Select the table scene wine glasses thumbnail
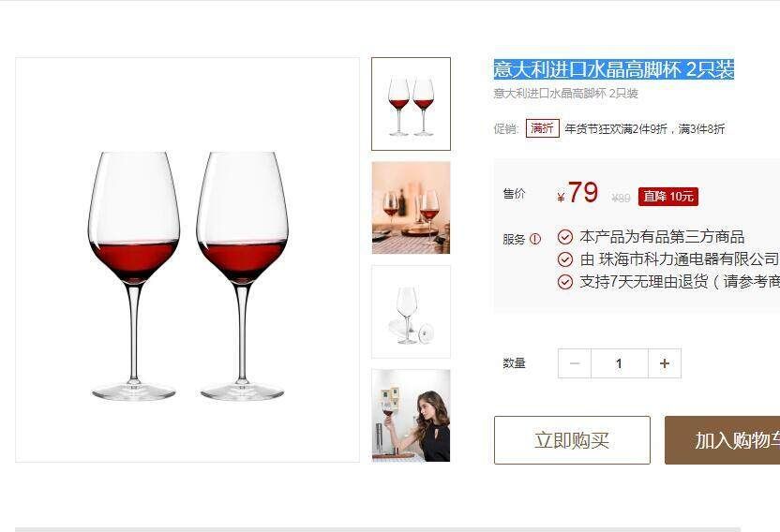This screenshot has height=532, width=780. click(411, 207)
